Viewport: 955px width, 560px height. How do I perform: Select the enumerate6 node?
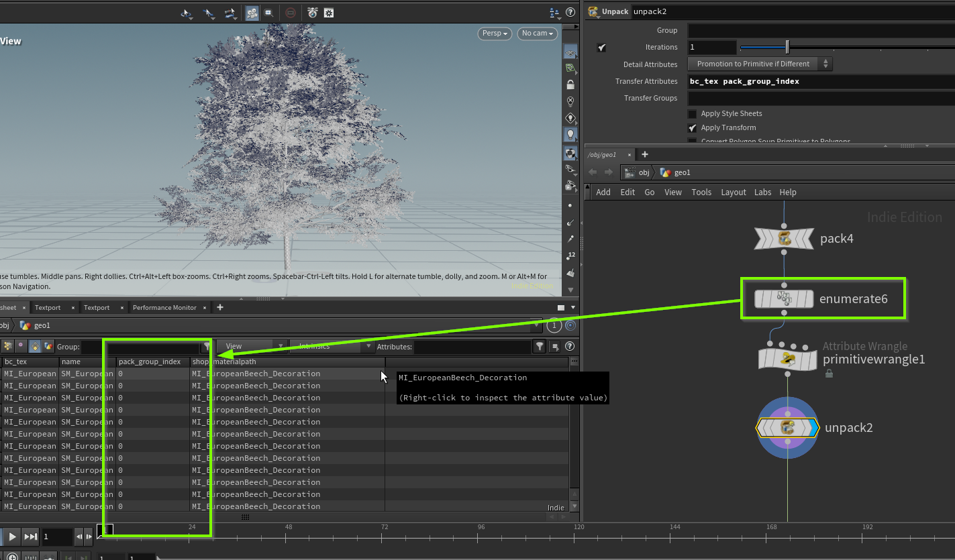pos(785,298)
